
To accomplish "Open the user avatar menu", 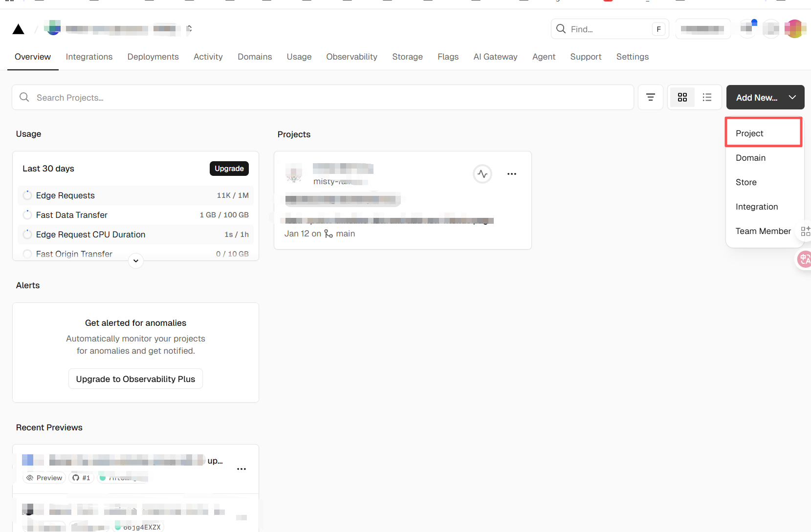I will pos(794,29).
